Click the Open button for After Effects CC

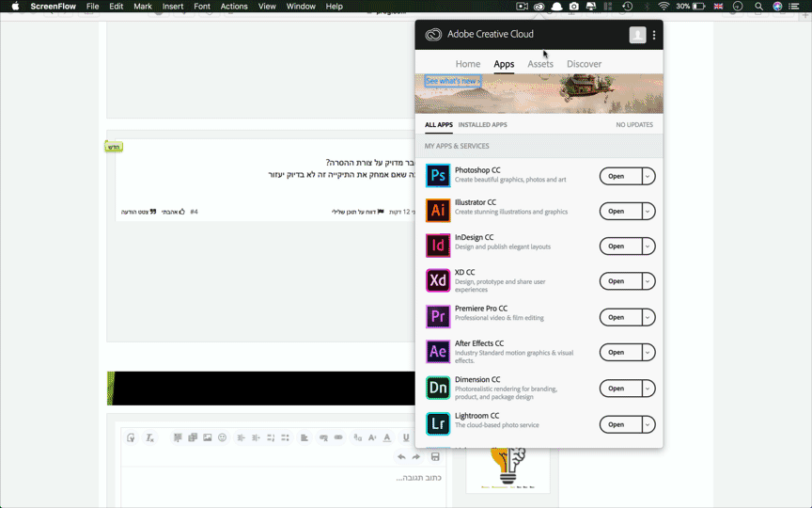click(x=620, y=353)
